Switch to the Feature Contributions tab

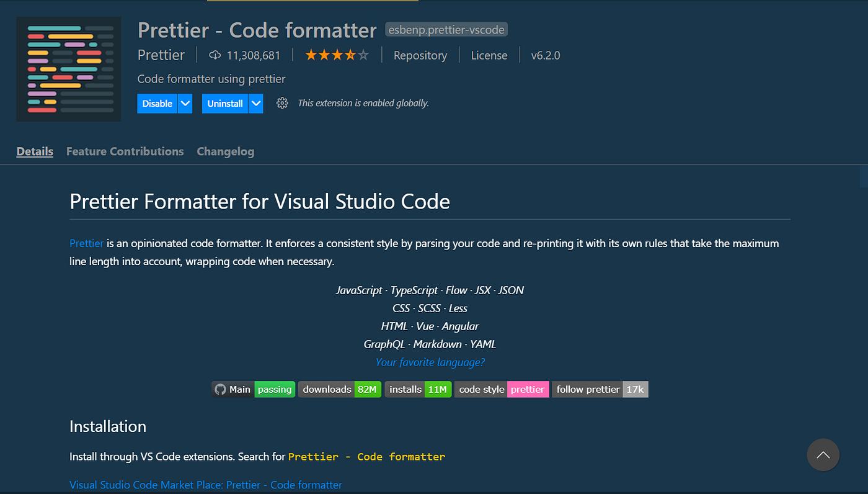point(125,151)
